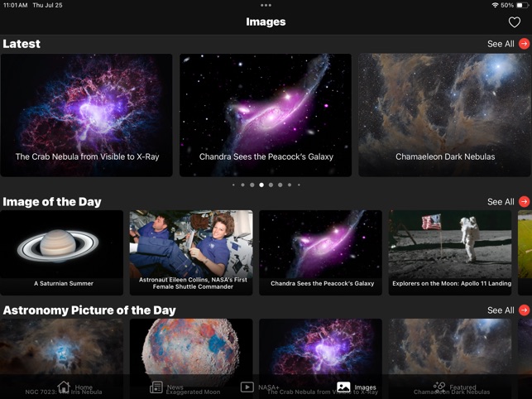532x399 pixels.
Task: Open Chandra Peacock's Galaxy in Image of the Day
Action: click(x=321, y=252)
